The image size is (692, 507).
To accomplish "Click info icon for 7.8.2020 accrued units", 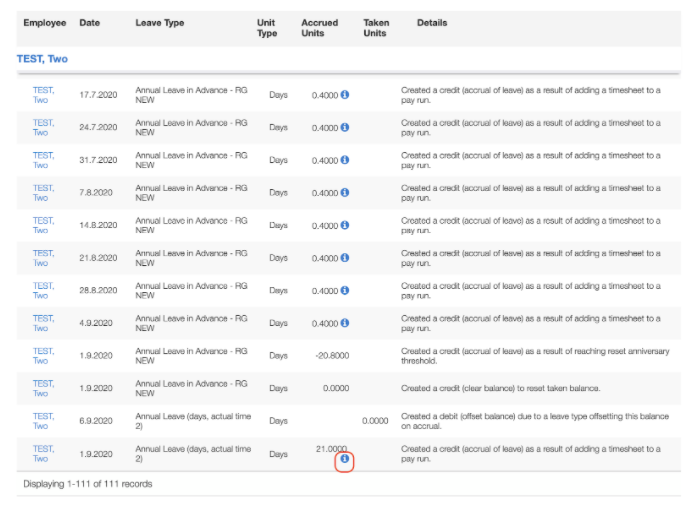I will (x=345, y=193).
